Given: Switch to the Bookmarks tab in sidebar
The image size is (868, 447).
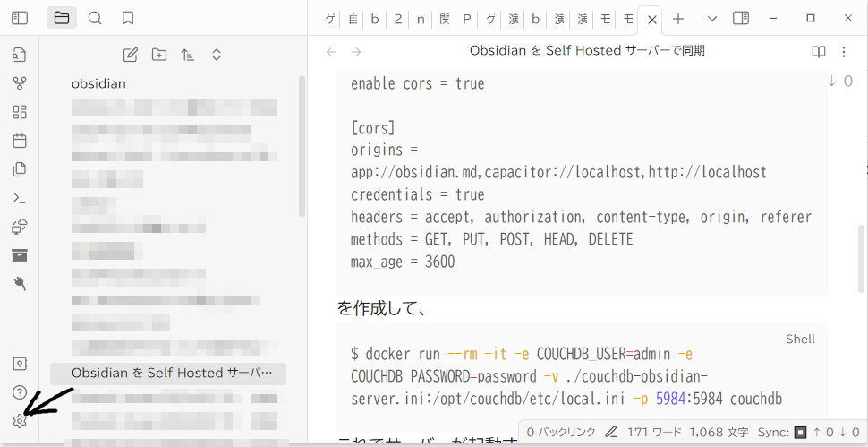Looking at the screenshot, I should coord(128,18).
